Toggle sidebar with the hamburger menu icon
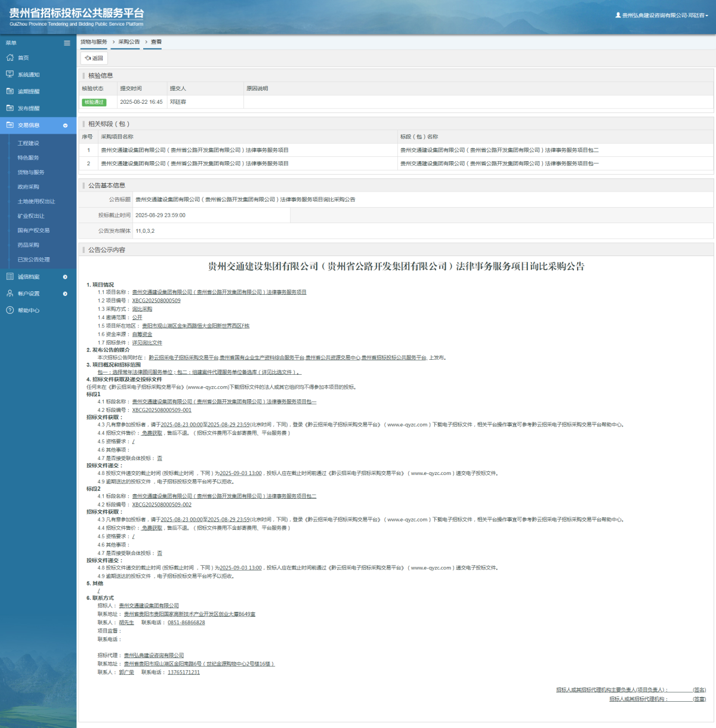 pos(67,43)
